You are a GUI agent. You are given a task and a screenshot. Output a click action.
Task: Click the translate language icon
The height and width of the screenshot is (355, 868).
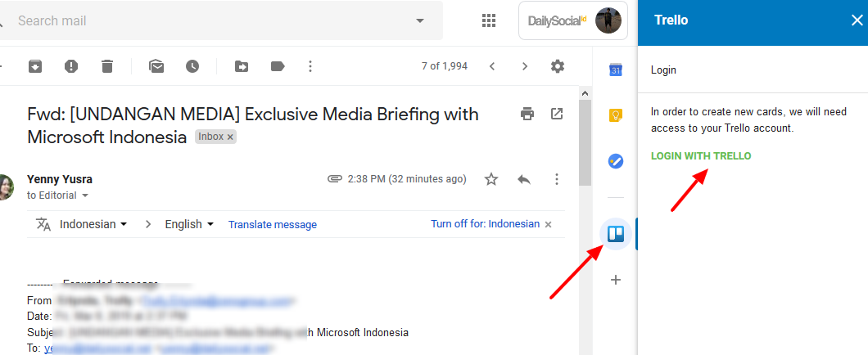pyautogui.click(x=43, y=224)
